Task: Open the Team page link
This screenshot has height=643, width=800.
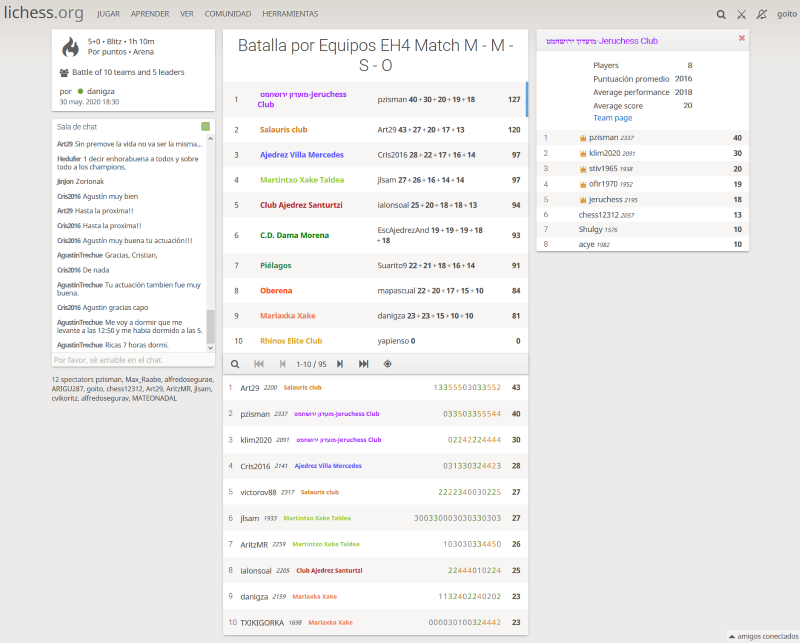Action: click(612, 117)
